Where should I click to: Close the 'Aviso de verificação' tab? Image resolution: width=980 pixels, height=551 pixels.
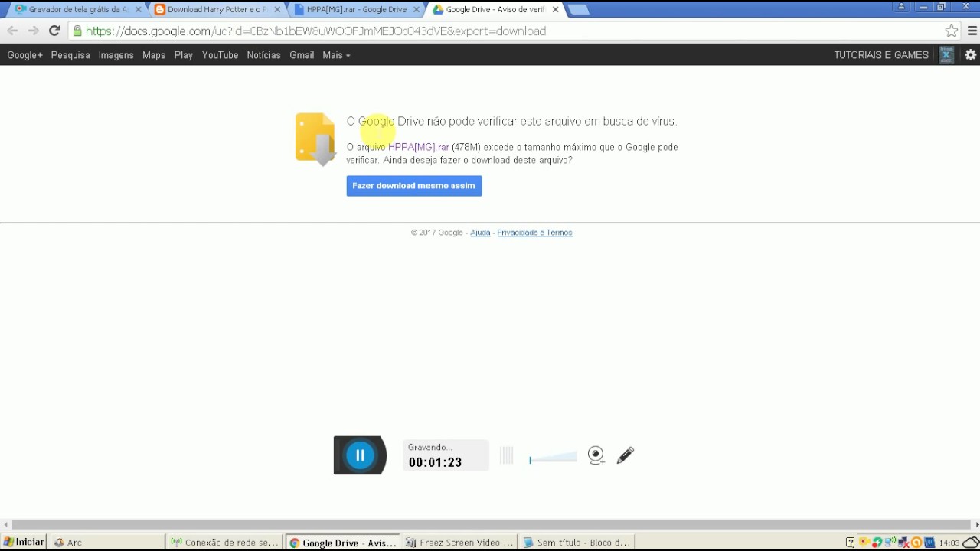(x=555, y=10)
